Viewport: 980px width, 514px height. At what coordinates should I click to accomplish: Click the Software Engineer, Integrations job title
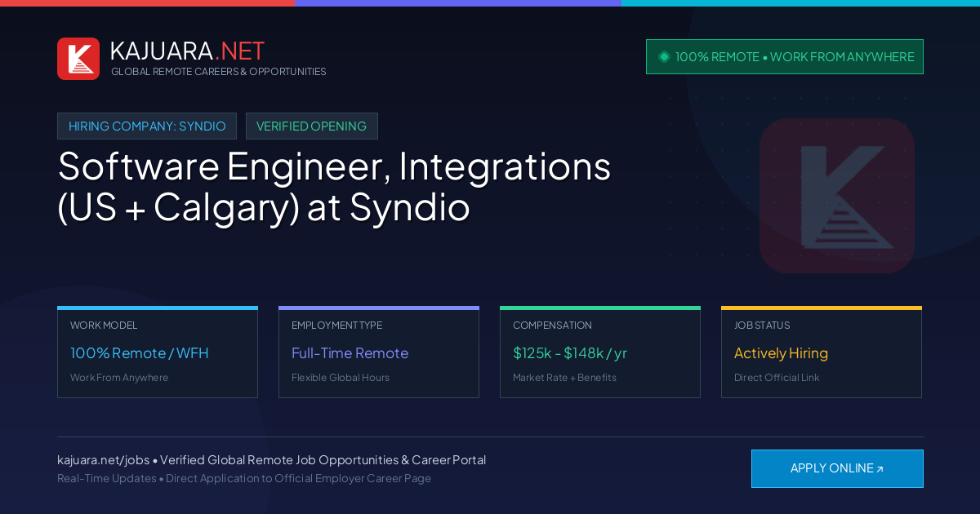(334, 187)
